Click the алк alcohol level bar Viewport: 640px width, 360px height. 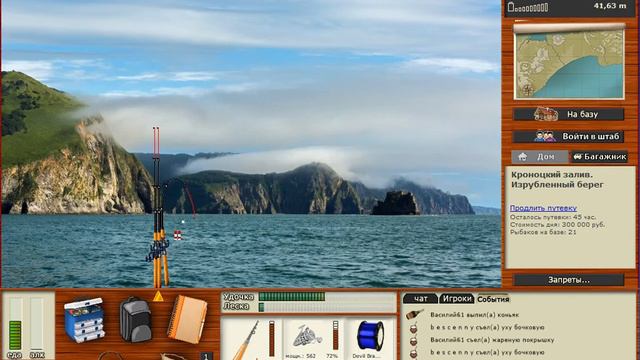pos(37,324)
